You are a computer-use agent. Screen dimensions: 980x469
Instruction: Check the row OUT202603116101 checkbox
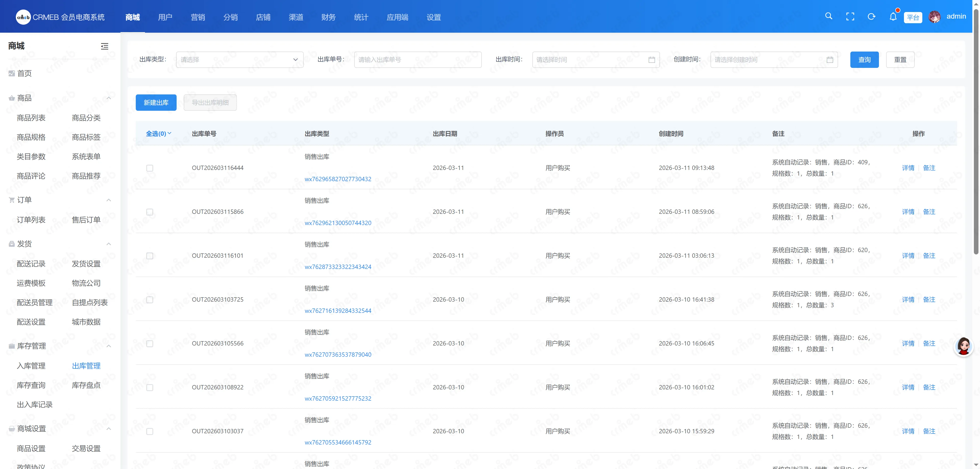pyautogui.click(x=150, y=256)
